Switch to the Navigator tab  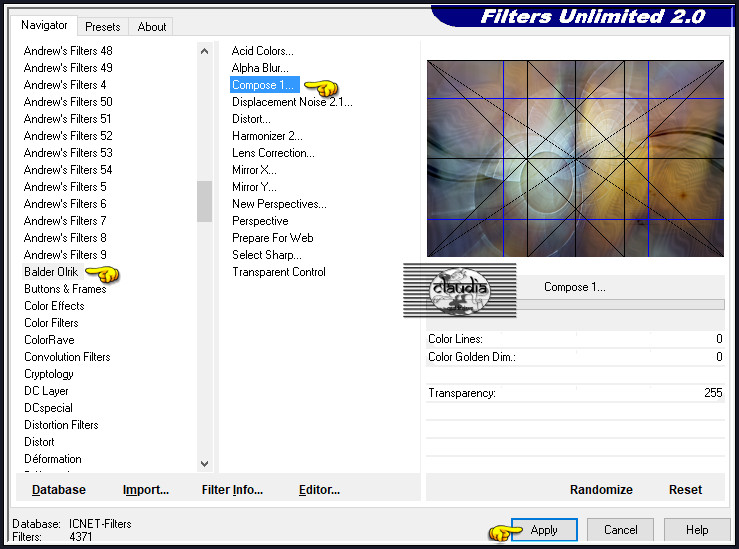44,25
